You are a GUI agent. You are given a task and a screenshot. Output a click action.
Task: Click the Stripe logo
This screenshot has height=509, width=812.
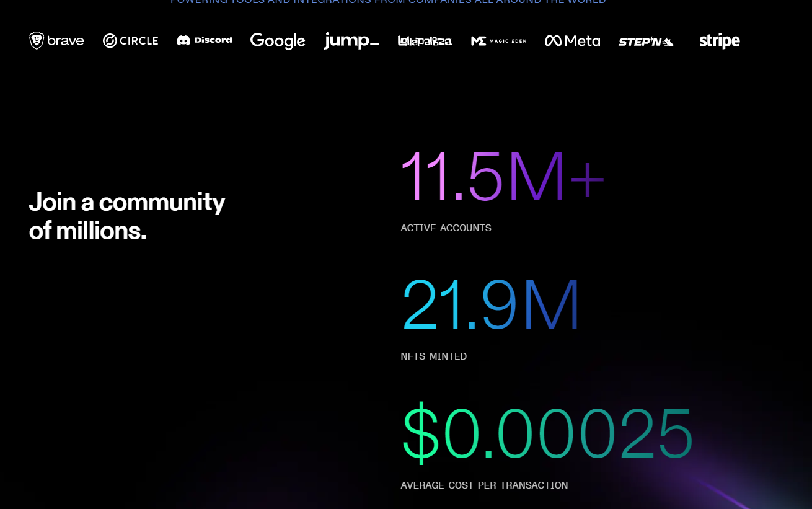[720, 41]
